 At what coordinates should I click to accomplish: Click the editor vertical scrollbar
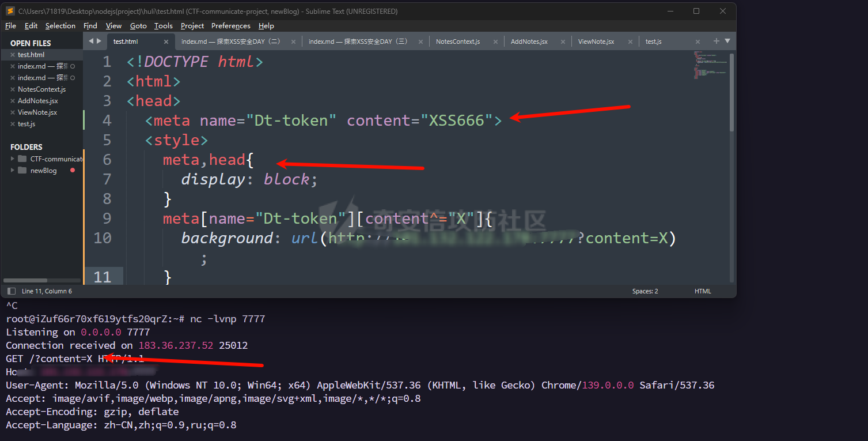[732, 91]
